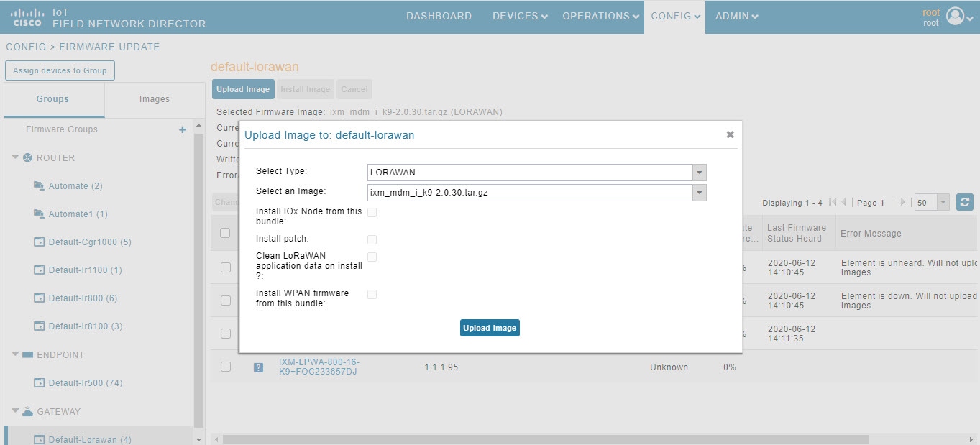The width and height of the screenshot is (980, 445).
Task: Click the groups panel vertical scrollbar
Action: 199,280
